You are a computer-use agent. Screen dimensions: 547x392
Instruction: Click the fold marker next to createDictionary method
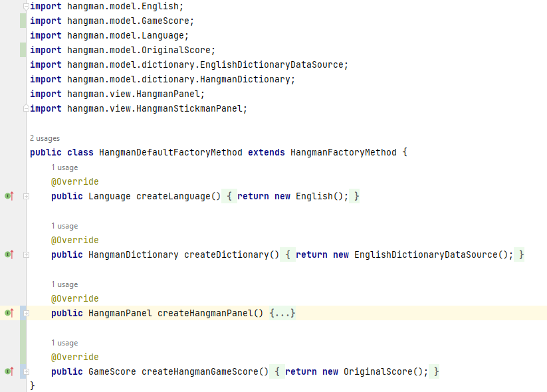25,254
